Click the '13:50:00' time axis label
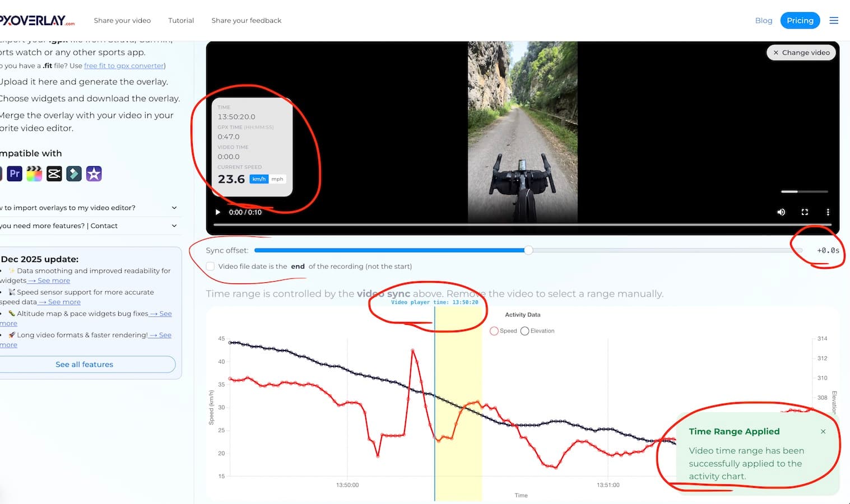Viewport: 850px width, 504px height. coord(347,485)
